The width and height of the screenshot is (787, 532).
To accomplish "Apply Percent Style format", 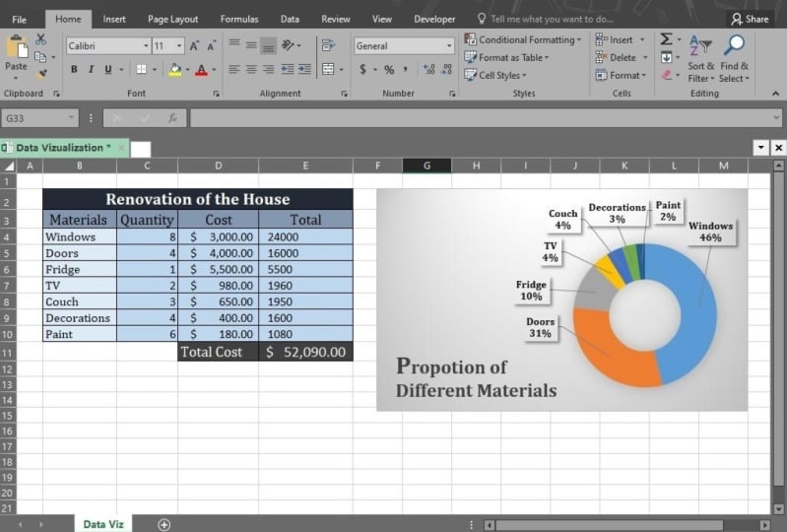I will point(389,69).
